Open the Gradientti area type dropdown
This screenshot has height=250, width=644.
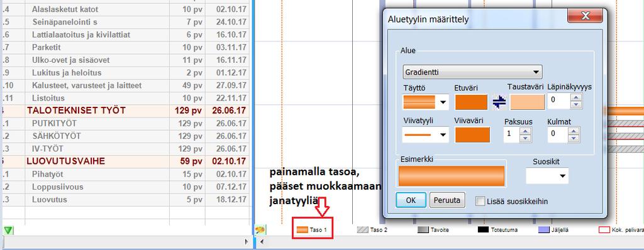click(x=472, y=72)
